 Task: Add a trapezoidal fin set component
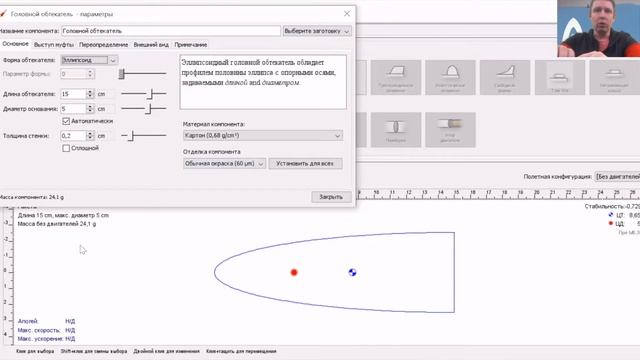396,78
